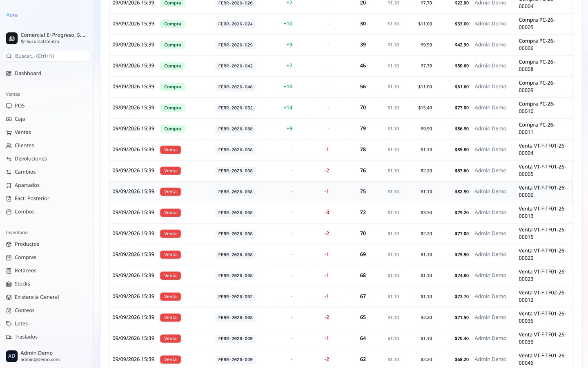Click the Existencia General layers icon
Screen dimensions: 588x368
point(9,297)
